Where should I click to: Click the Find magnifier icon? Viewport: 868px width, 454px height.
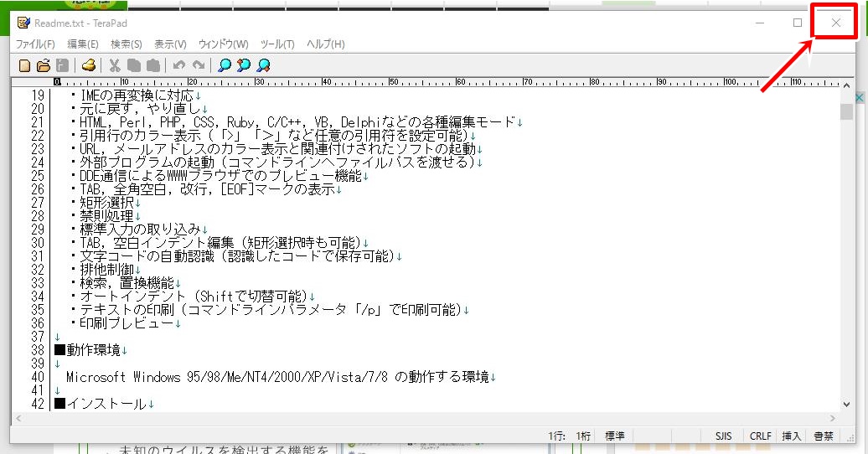tap(225, 65)
